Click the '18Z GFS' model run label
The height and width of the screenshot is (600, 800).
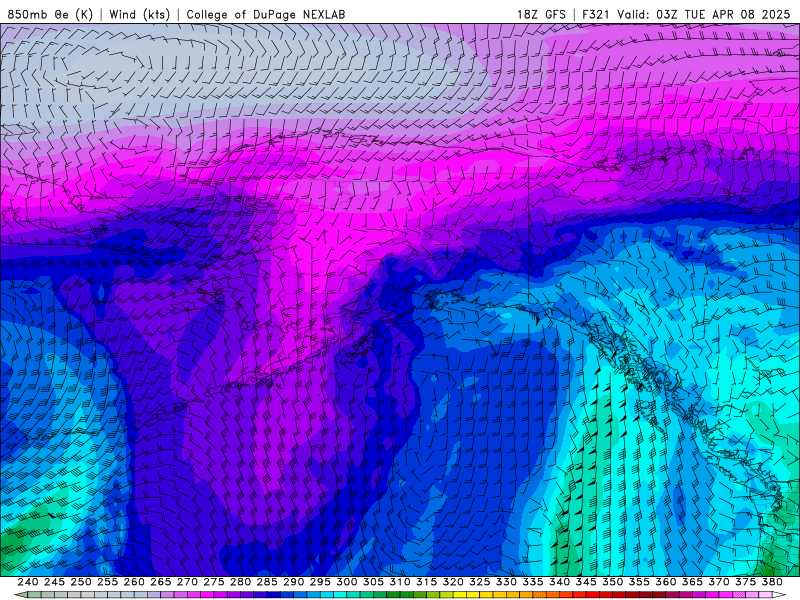pyautogui.click(x=541, y=14)
